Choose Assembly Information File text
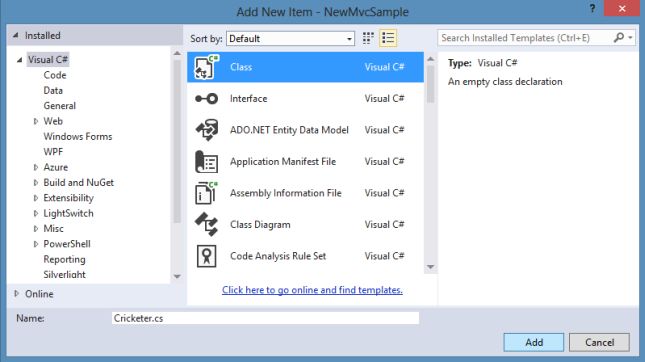The image size is (645, 362). [x=286, y=193]
